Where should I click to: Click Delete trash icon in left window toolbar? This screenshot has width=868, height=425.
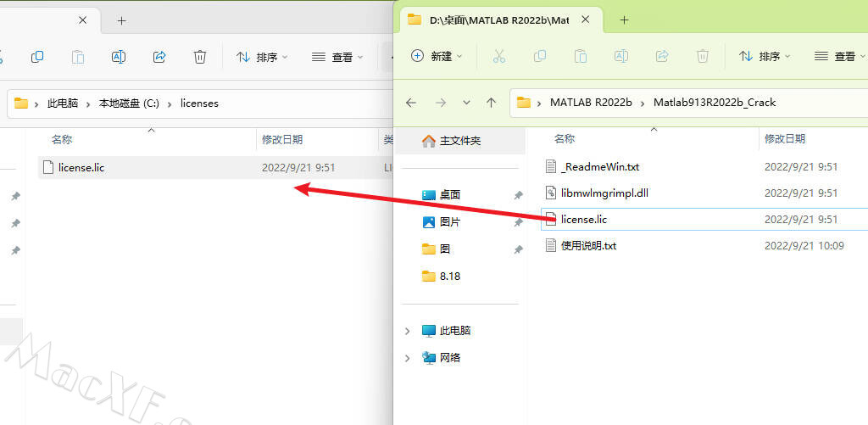[x=200, y=57]
